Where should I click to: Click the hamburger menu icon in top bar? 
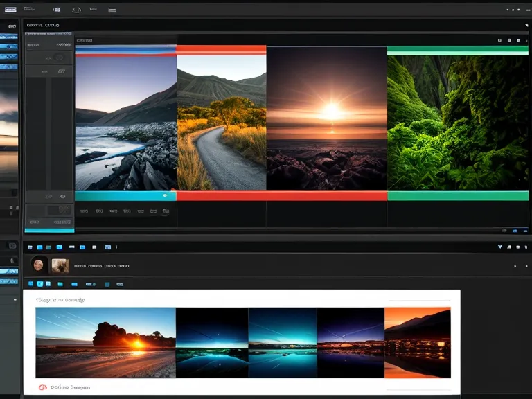112,10
